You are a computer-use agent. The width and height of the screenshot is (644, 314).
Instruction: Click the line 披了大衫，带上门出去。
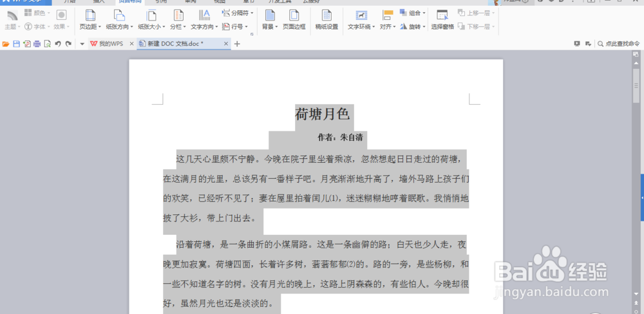click(209, 219)
